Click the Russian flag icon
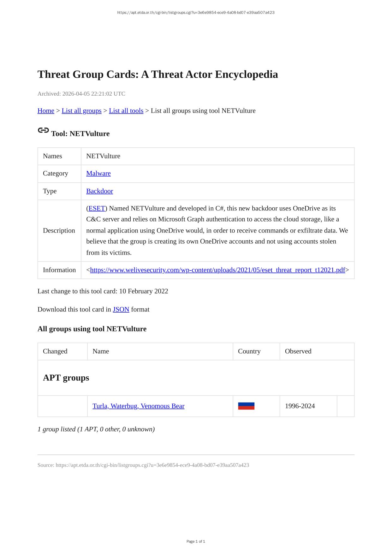Viewport: 392px width, 554px height. [246, 406]
